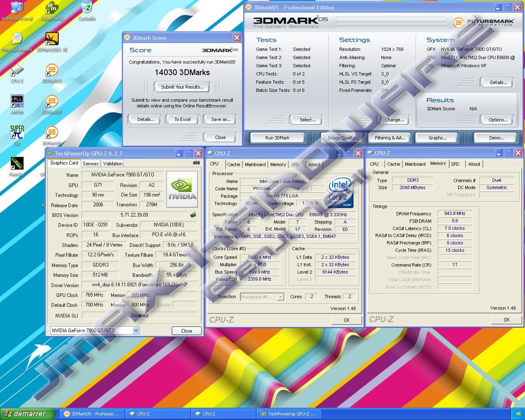Click GPU-Z screenshot camera icon
The image size is (525, 420).
point(196,163)
